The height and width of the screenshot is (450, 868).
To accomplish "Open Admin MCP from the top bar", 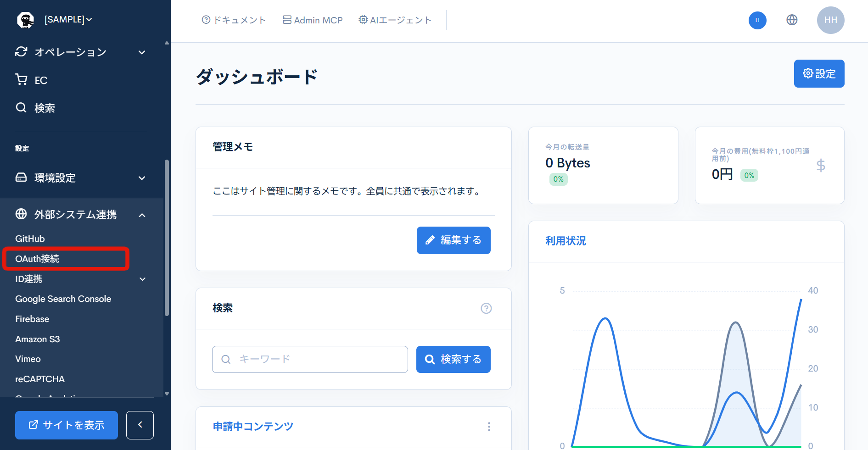I will tap(313, 20).
